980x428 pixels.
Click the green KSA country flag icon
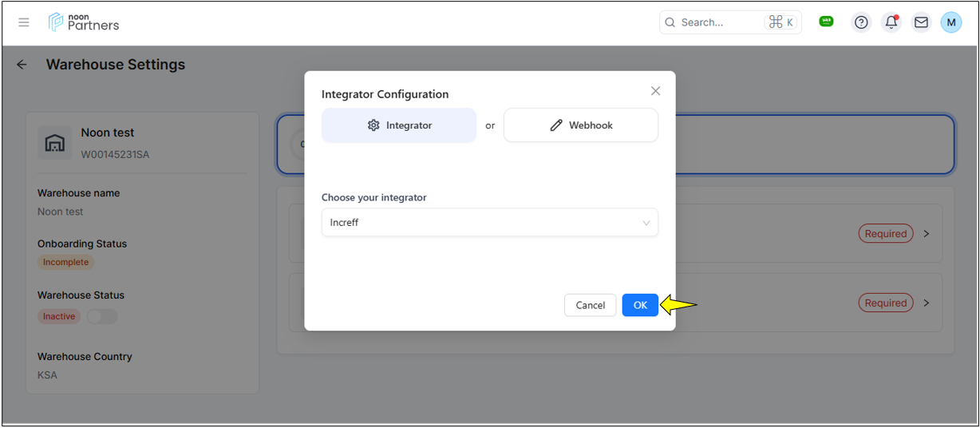tap(826, 22)
